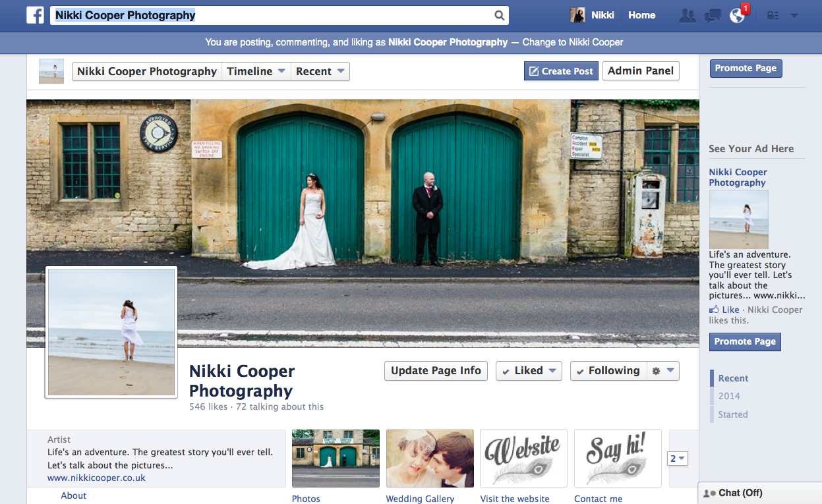822x504 pixels.
Task: Click the Artist category text
Action: [59, 439]
